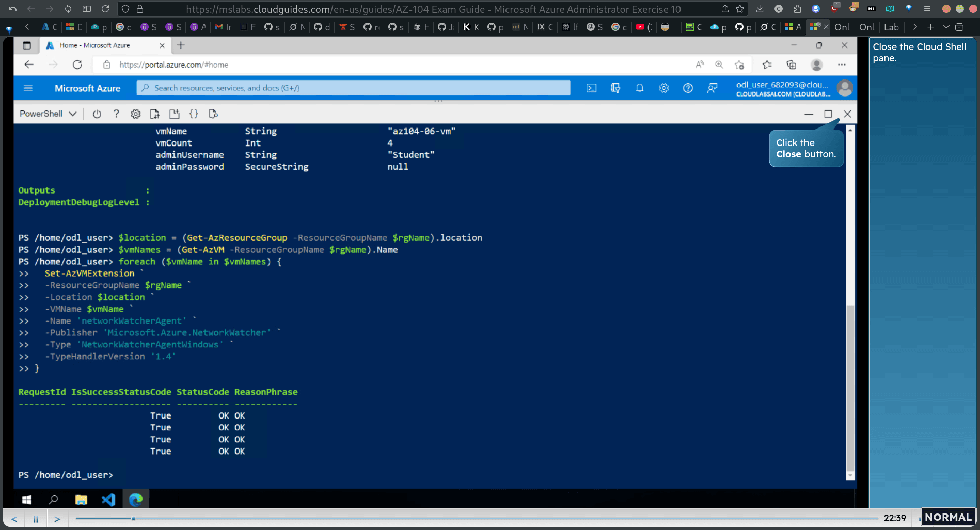
Task: Open new Cloud Shell session icon
Action: 175,114
